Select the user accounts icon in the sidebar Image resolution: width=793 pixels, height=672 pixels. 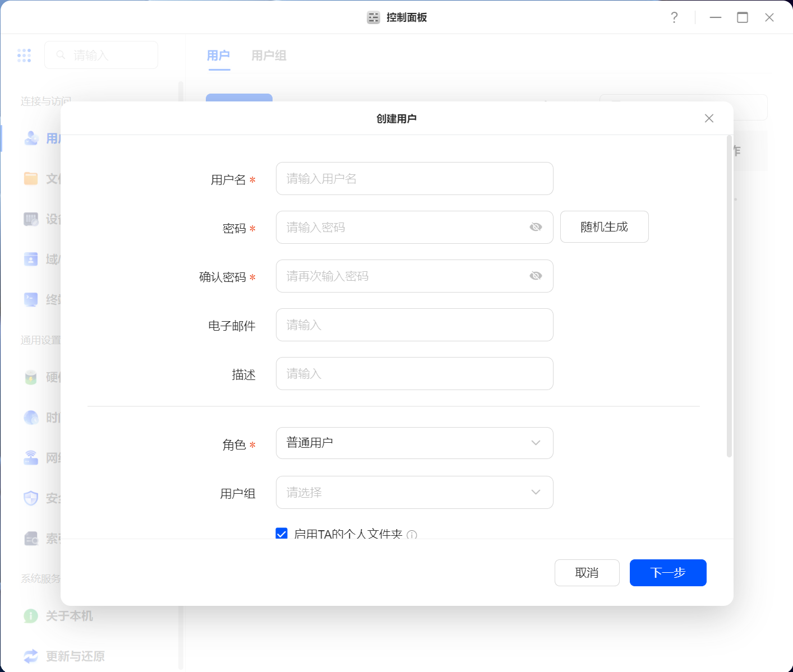[31, 138]
